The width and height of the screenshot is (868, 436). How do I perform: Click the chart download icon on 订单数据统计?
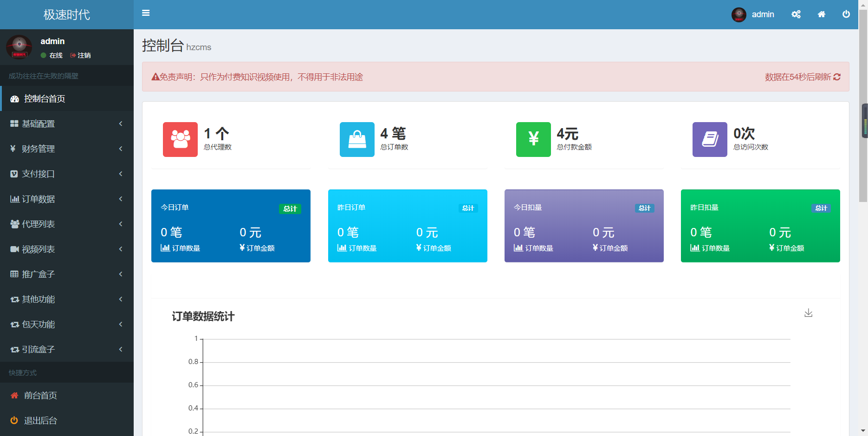(x=808, y=313)
